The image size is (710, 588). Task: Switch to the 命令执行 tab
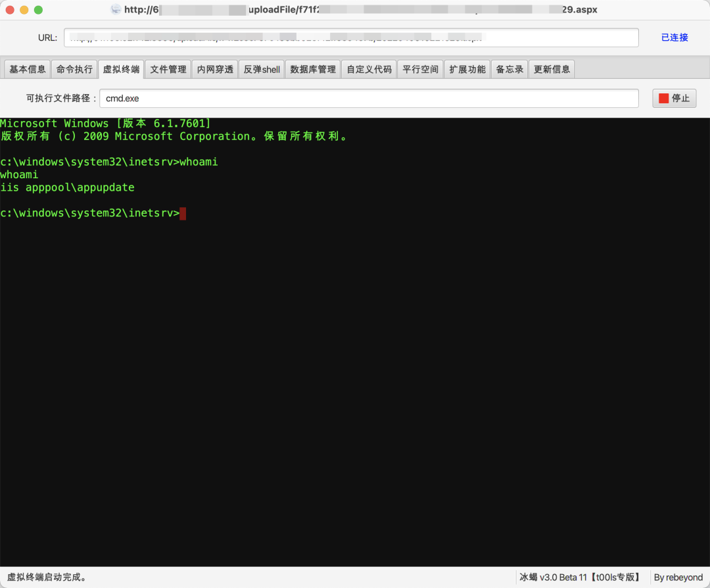pyautogui.click(x=74, y=68)
